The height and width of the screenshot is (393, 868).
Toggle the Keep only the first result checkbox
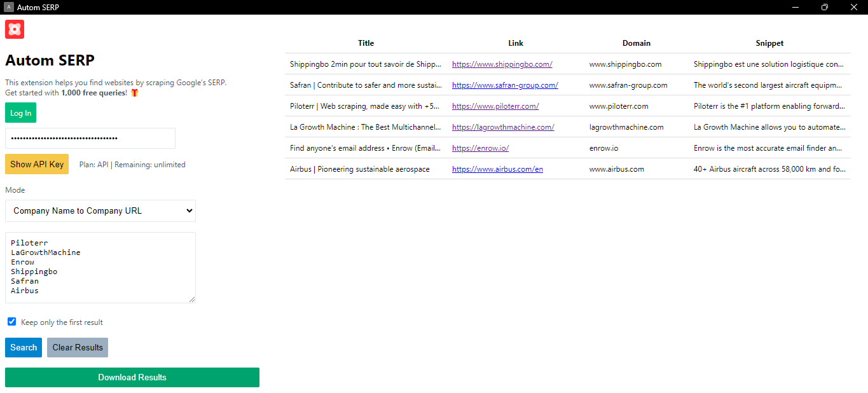point(11,322)
